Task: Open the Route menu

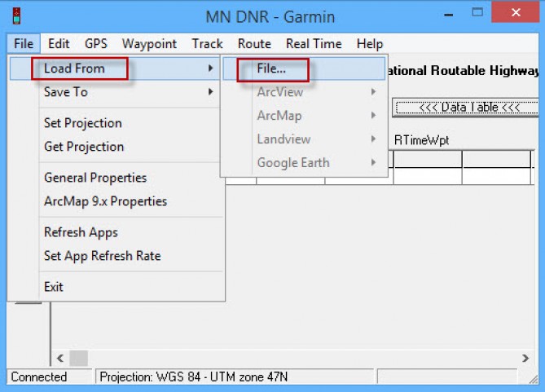Action: click(x=254, y=44)
